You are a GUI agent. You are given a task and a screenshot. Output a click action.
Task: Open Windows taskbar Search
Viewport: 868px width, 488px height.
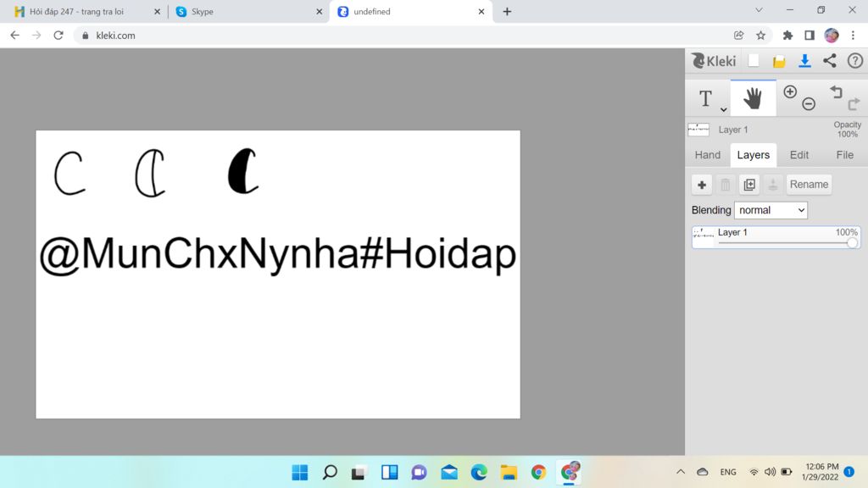[x=330, y=472]
